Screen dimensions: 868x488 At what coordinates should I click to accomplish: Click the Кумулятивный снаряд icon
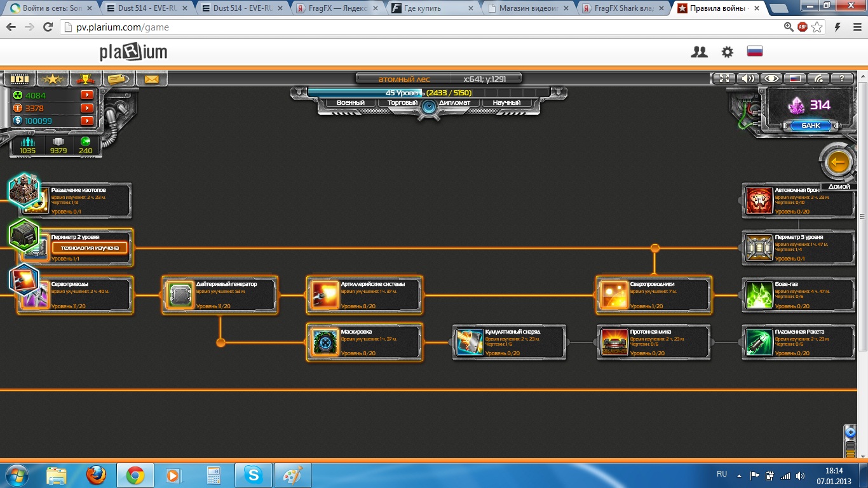(x=470, y=342)
